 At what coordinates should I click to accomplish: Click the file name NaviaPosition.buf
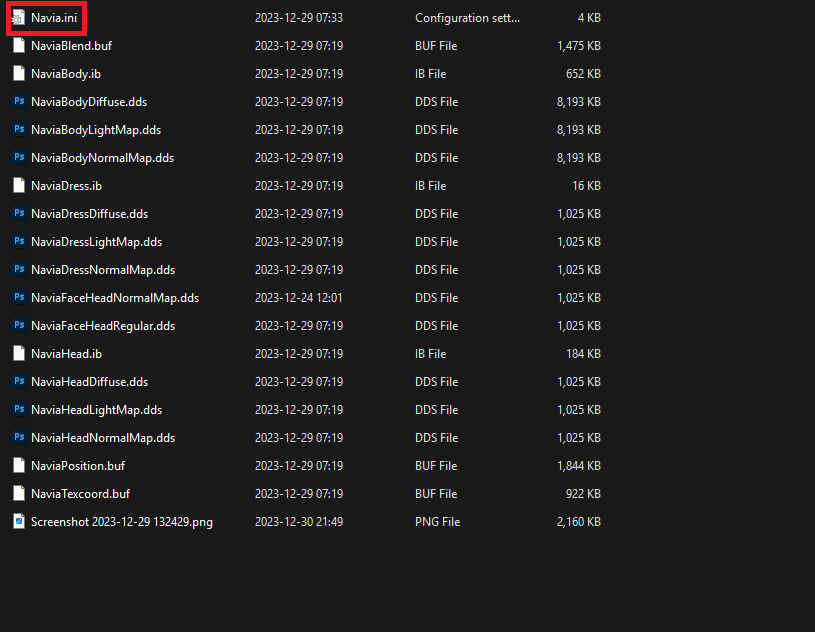(78, 466)
